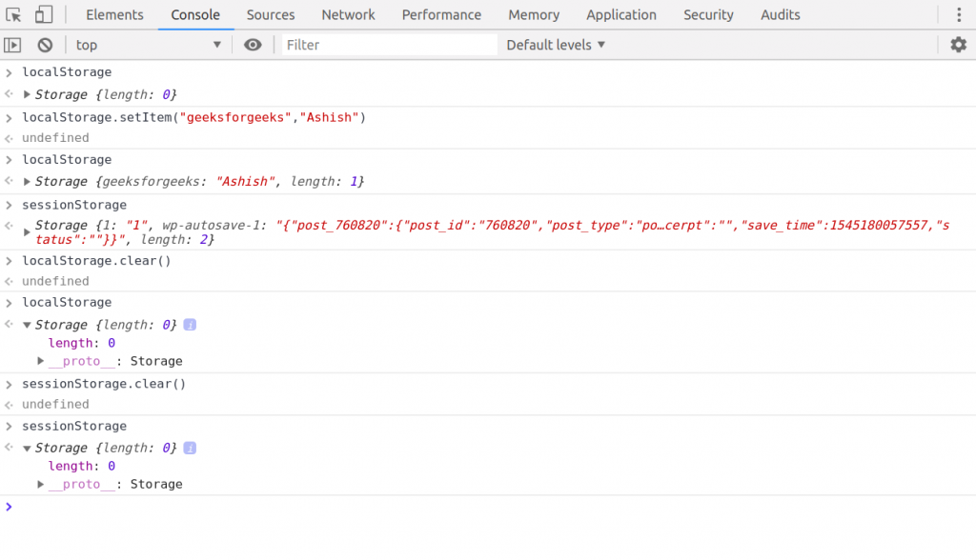Open DevTools three-dot customize menu
976x560 pixels.
(x=959, y=15)
